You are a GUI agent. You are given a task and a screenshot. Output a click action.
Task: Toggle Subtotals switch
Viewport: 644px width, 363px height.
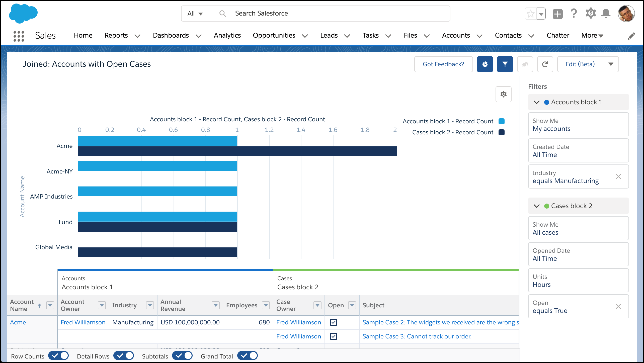coord(182,356)
